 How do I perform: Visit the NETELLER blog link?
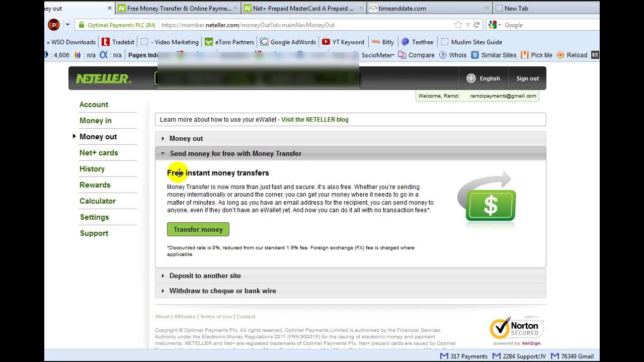[315, 120]
